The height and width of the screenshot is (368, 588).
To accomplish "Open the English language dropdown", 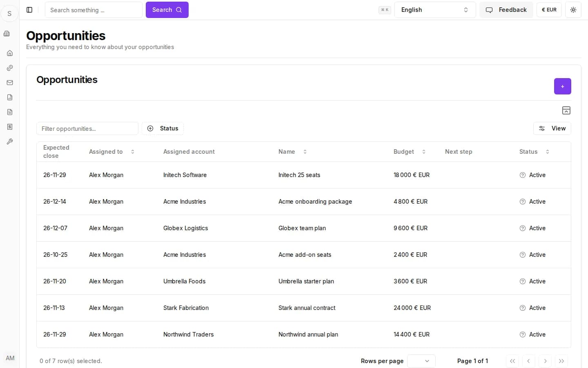I will pyautogui.click(x=435, y=10).
